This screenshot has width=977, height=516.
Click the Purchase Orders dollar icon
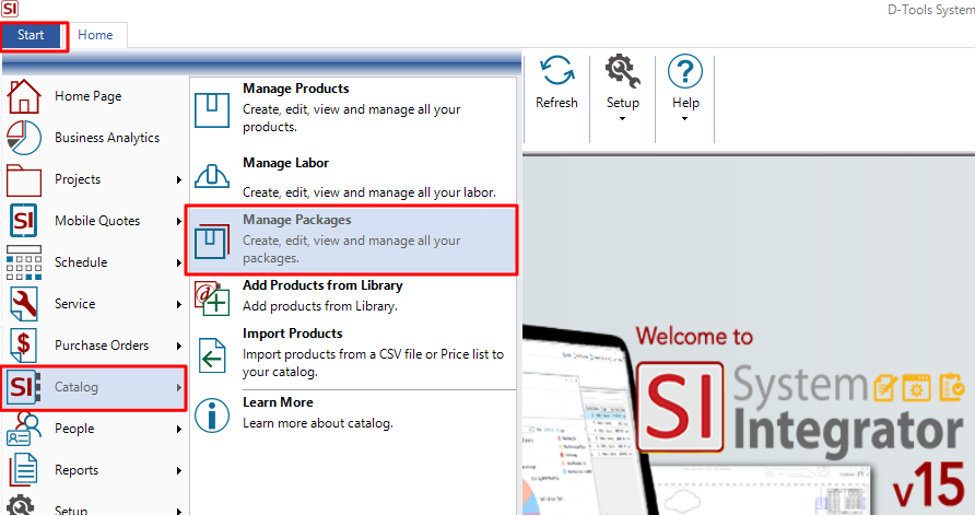click(x=24, y=345)
